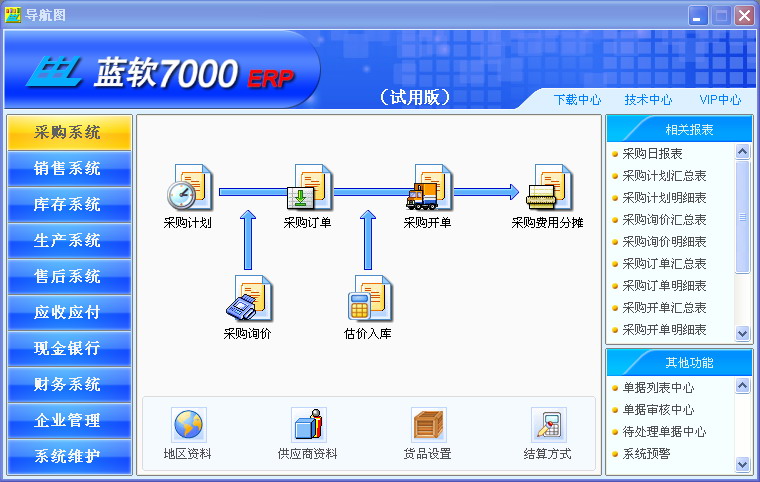
Task: Switch to the 销售系统 module
Action: click(68, 168)
